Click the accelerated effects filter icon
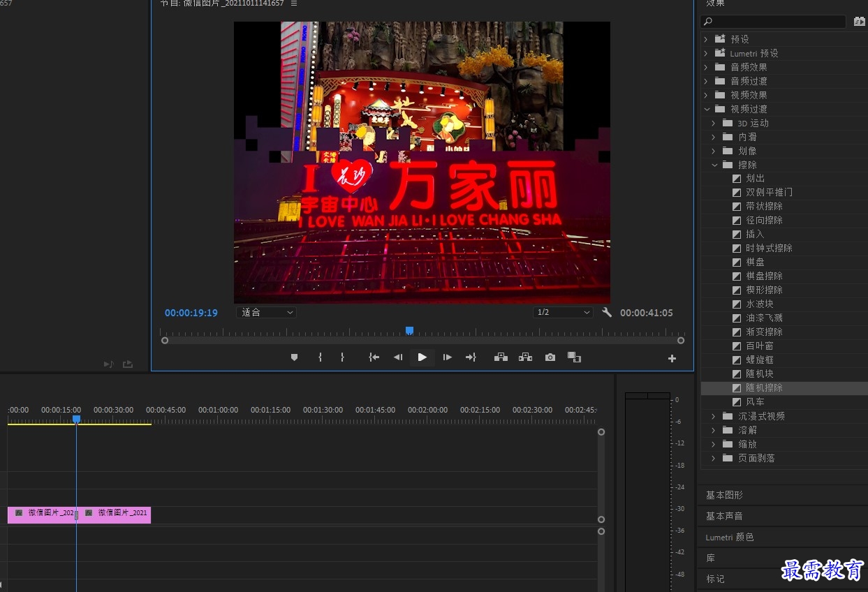 point(860,22)
